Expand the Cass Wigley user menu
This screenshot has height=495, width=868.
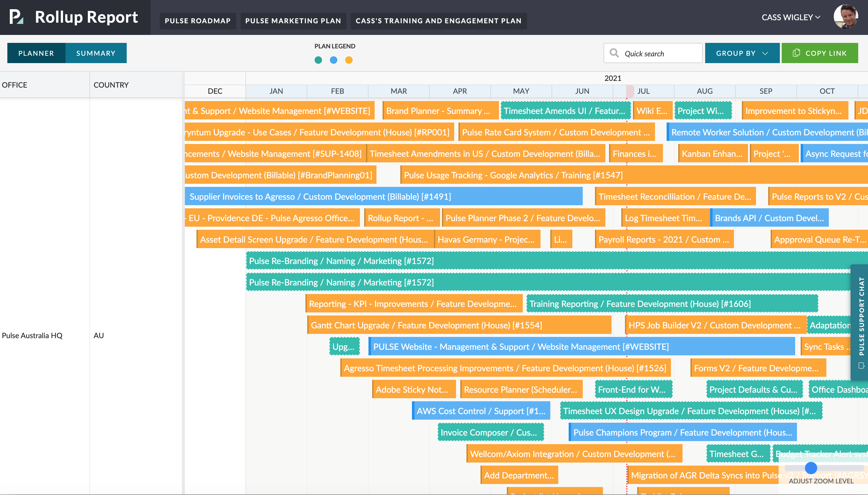pos(791,17)
